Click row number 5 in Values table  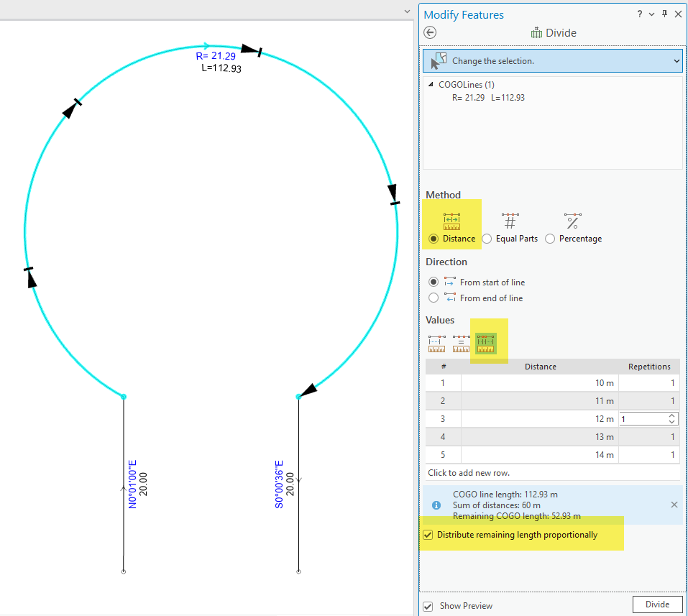(x=443, y=455)
